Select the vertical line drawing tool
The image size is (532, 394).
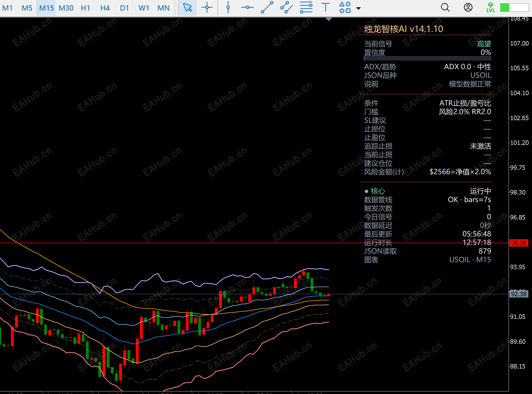coord(228,8)
